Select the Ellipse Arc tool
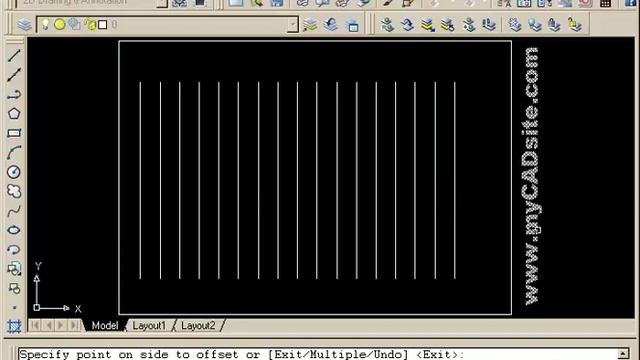 pyautogui.click(x=14, y=249)
